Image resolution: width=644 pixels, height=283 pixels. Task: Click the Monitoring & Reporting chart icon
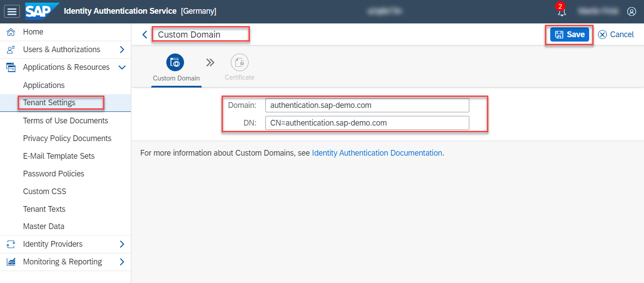pos(11,262)
